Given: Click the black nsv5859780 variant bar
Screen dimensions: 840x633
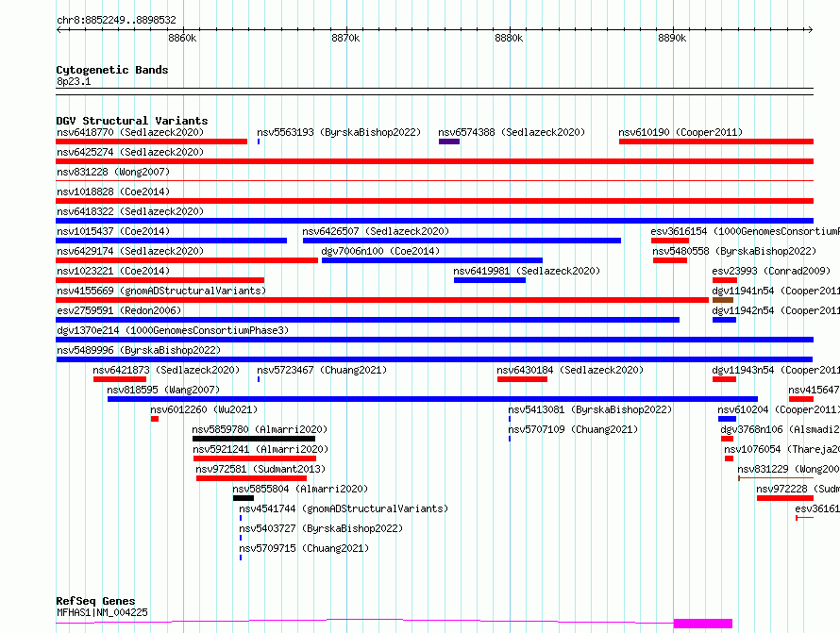Looking at the screenshot, I should (x=254, y=439).
